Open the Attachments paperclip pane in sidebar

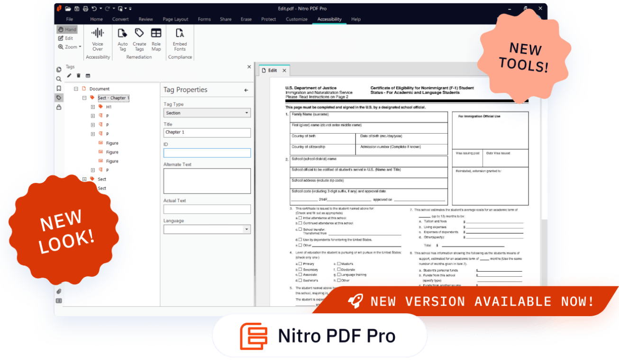59,291
